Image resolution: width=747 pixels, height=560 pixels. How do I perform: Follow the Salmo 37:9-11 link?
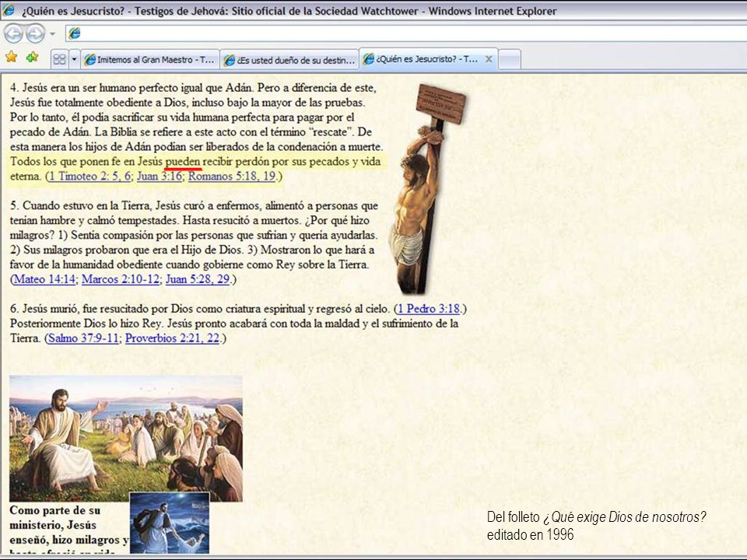click(83, 338)
